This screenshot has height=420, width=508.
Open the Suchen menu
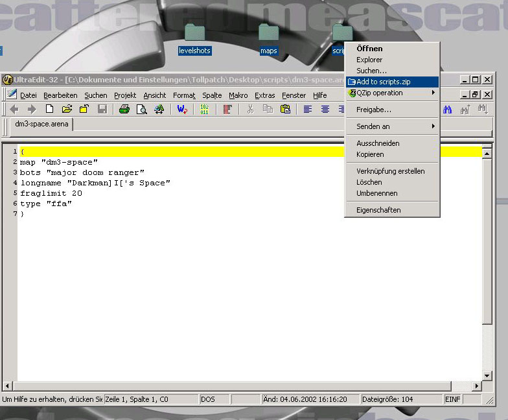coord(96,95)
